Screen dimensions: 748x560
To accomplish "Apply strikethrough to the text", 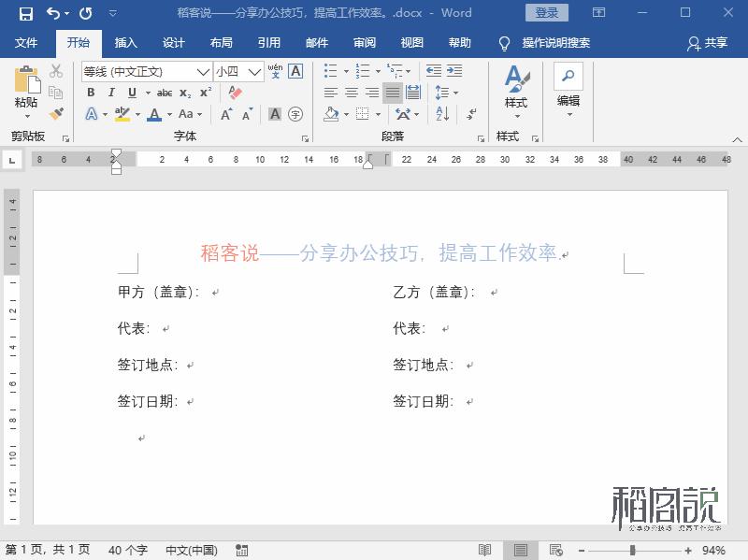I will 165,93.
